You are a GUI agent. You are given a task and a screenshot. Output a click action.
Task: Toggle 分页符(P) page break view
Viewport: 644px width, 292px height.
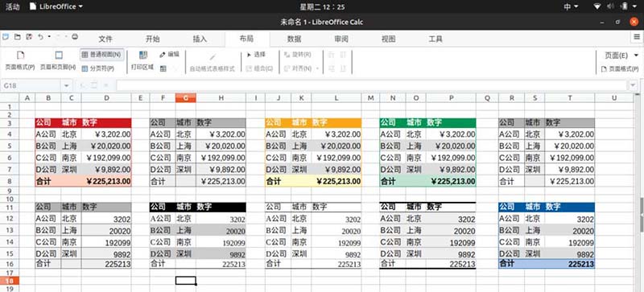tap(97, 68)
